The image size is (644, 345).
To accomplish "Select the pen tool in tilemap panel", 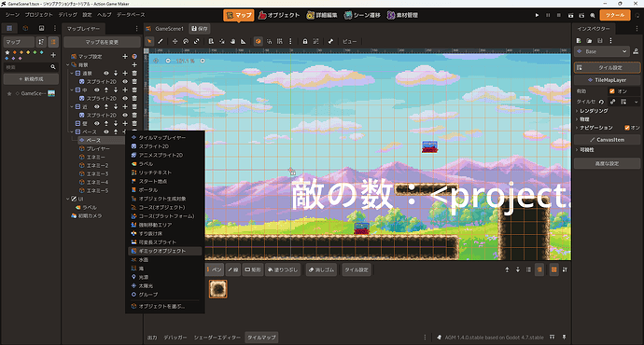I will click(215, 269).
